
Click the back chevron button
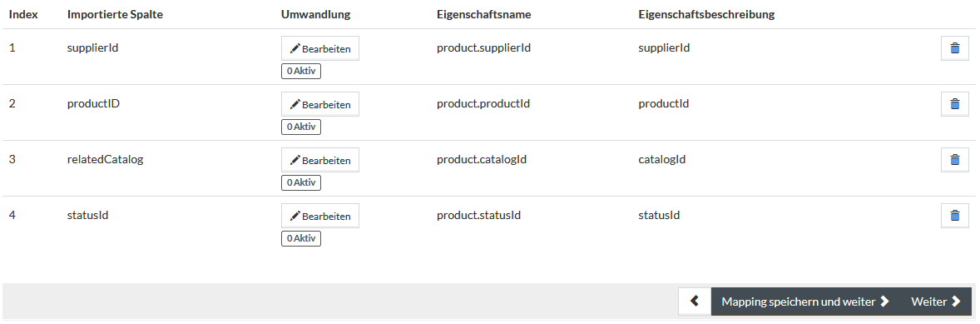click(x=695, y=302)
